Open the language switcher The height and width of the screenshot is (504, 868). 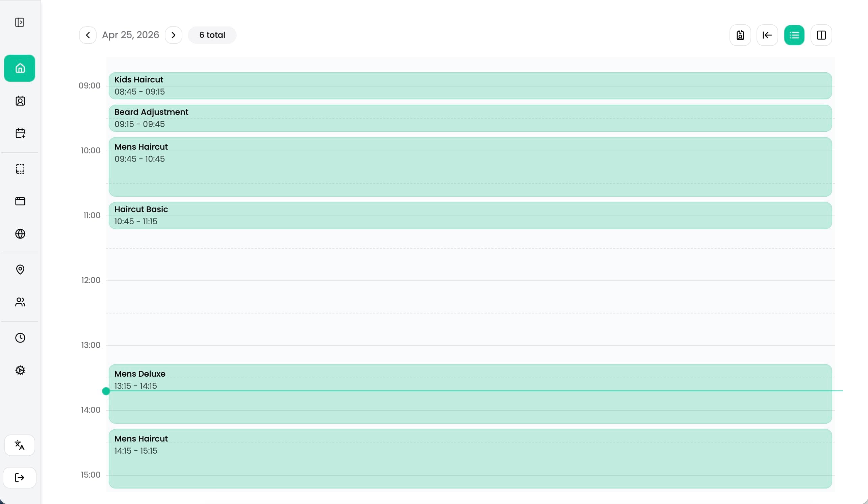(x=19, y=445)
